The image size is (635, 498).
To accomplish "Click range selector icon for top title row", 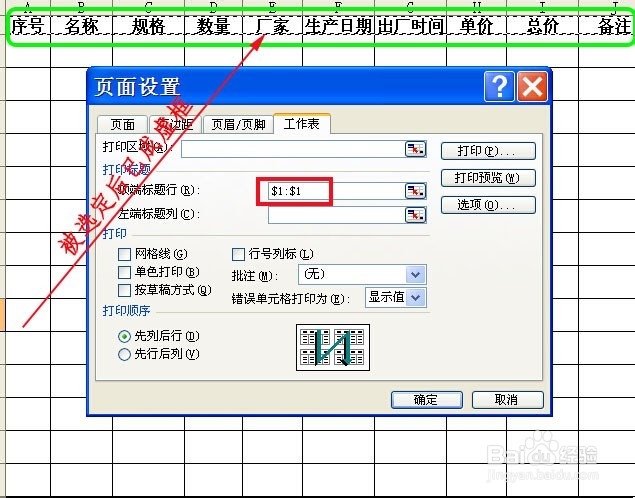I will pyautogui.click(x=416, y=191).
